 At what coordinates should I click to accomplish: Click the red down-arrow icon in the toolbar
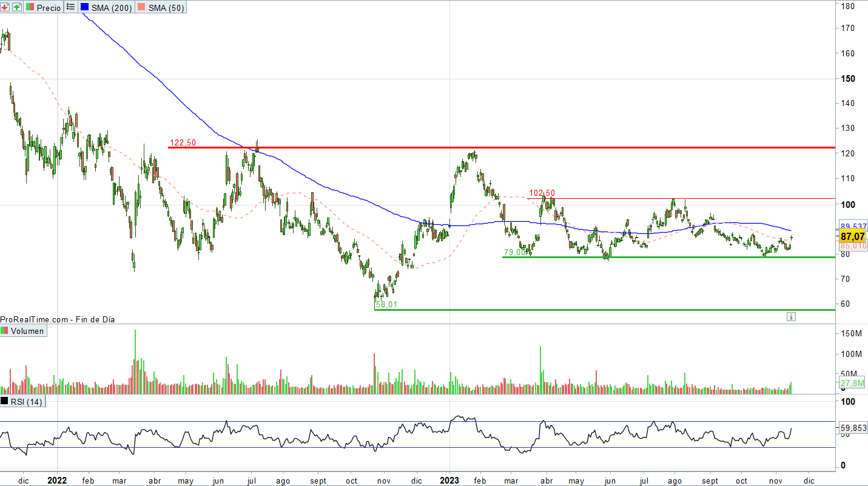[5, 7]
